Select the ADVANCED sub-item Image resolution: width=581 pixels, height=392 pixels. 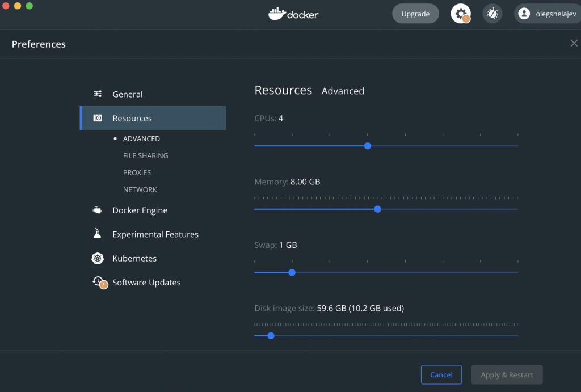(x=141, y=138)
